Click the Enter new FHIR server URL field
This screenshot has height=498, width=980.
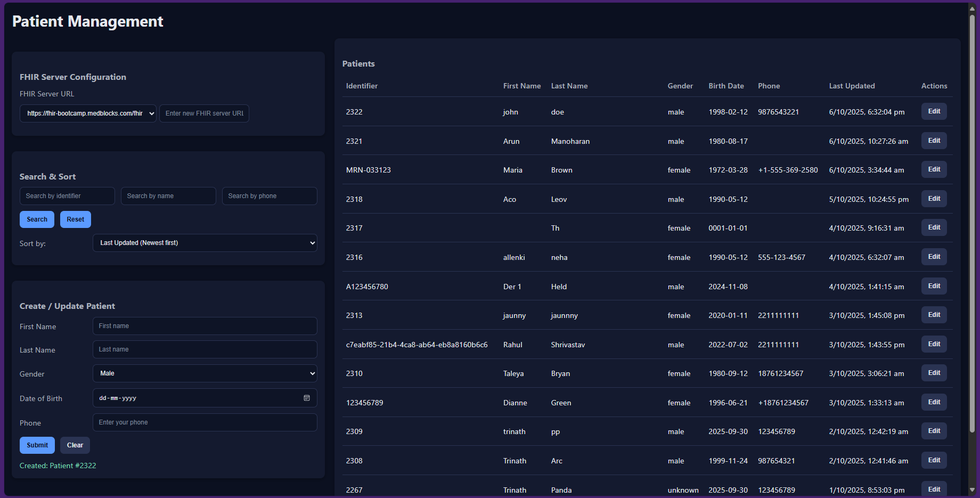pyautogui.click(x=204, y=113)
